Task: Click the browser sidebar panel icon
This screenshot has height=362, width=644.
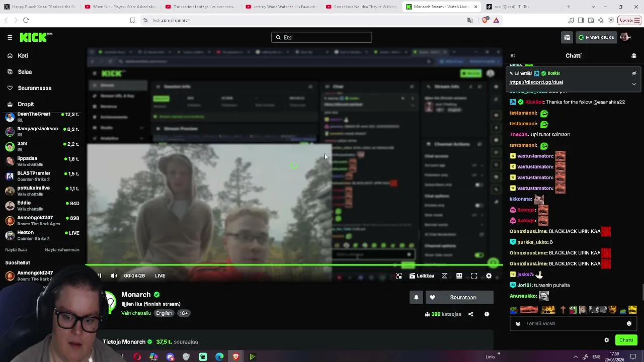Action: 581,20
